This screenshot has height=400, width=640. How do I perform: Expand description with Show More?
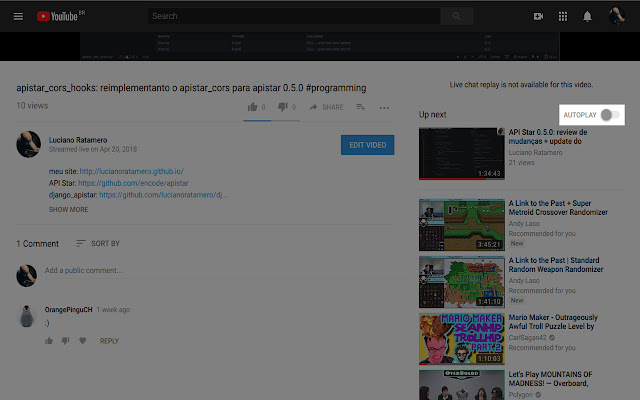pos(69,209)
